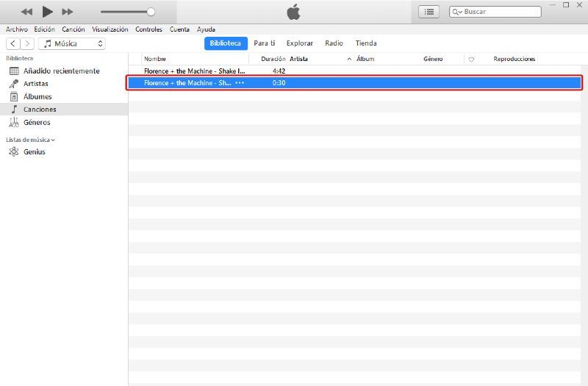Skip to next track with fast-forward icon

coord(68,12)
